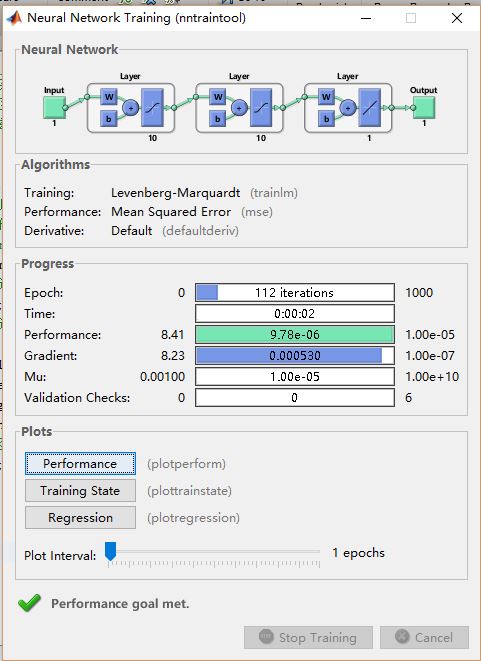Viewport: 481px width, 661px height.
Task: Click the Plot Interval slider handle
Action: (110, 551)
